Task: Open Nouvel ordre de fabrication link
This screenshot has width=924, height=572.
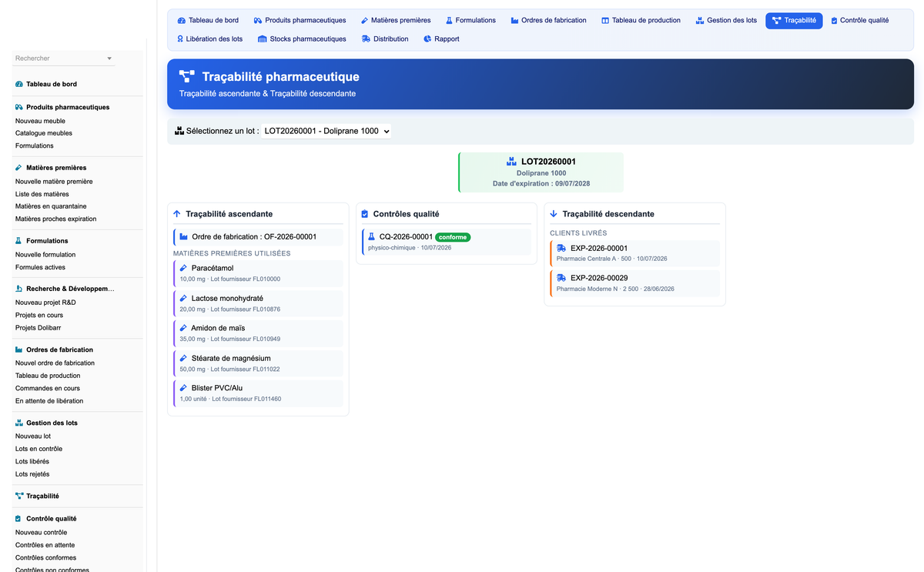Action: pyautogui.click(x=55, y=363)
